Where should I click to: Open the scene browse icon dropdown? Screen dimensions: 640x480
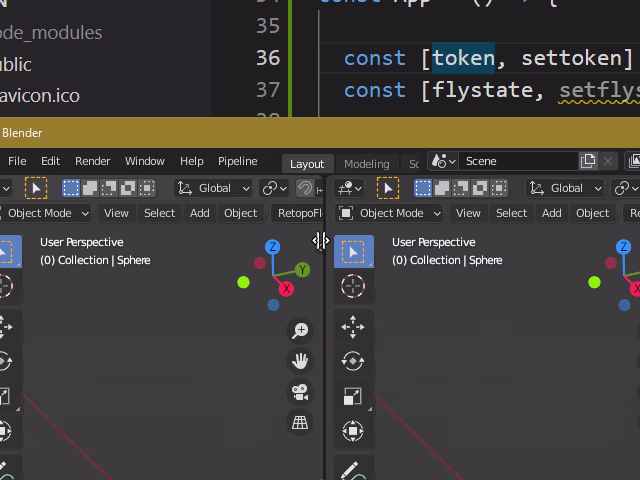443,161
